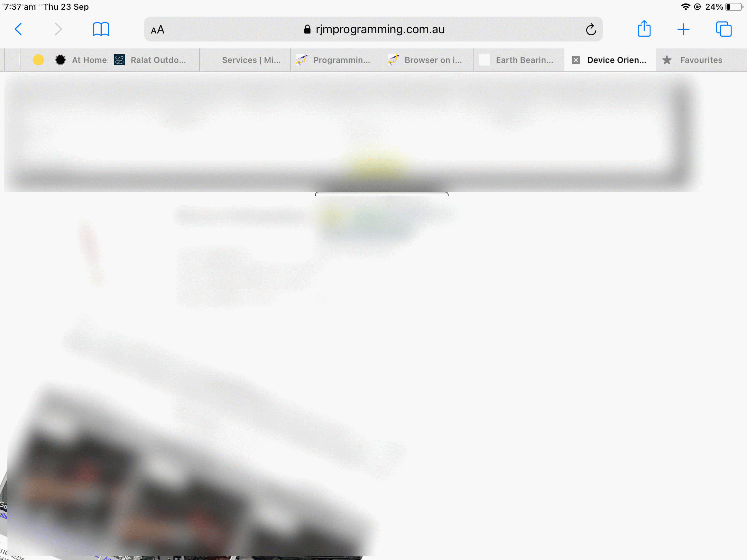Screen dimensions: 747x560
Task: Expand the Programming tab item
Action: [336, 59]
